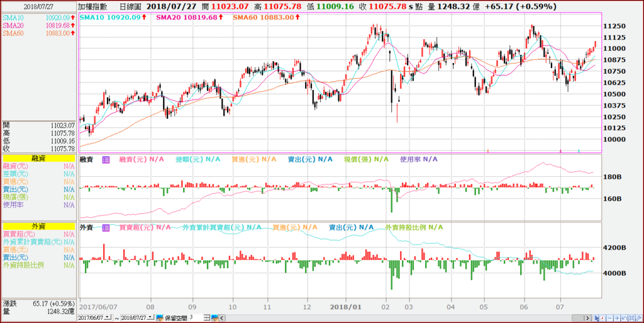Click the 11250 price axis label
The width and height of the screenshot is (644, 323).
614,26
